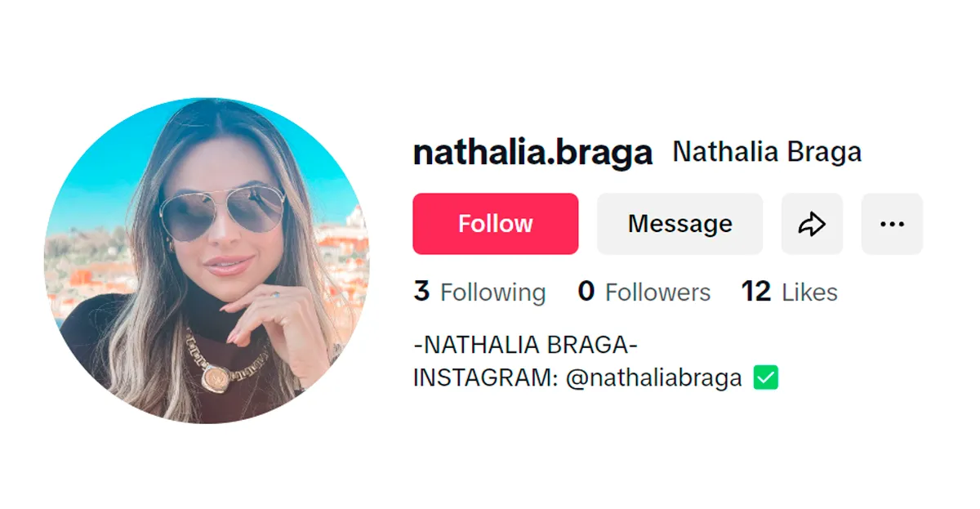Image resolution: width=980 pixels, height=509 pixels.
Task: Click the share arrow icon
Action: 812,224
